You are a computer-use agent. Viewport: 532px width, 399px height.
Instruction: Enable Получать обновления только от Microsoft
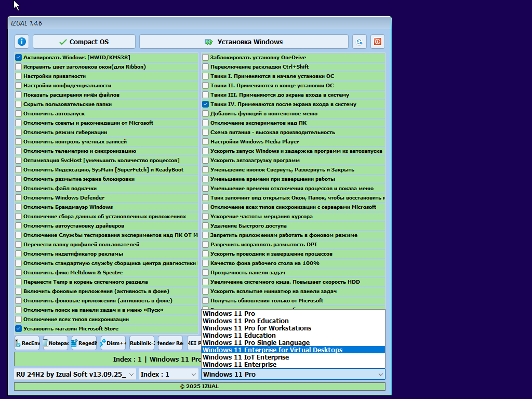[205, 301]
